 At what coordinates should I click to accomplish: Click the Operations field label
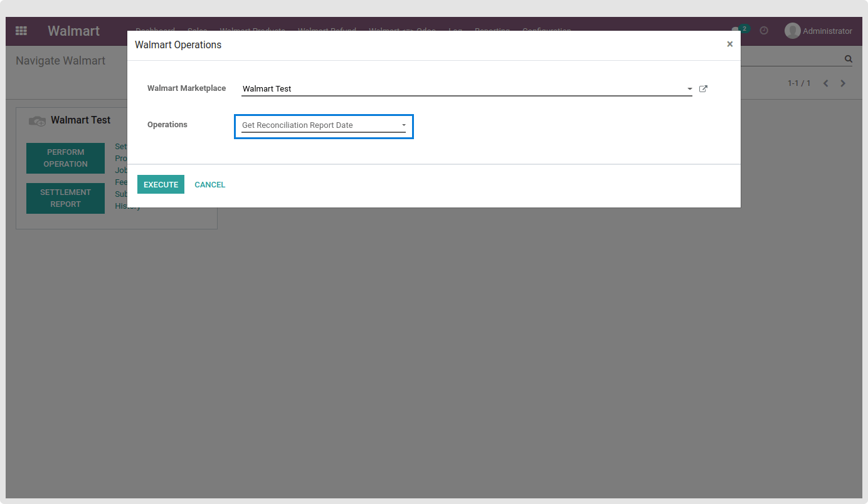tap(167, 125)
